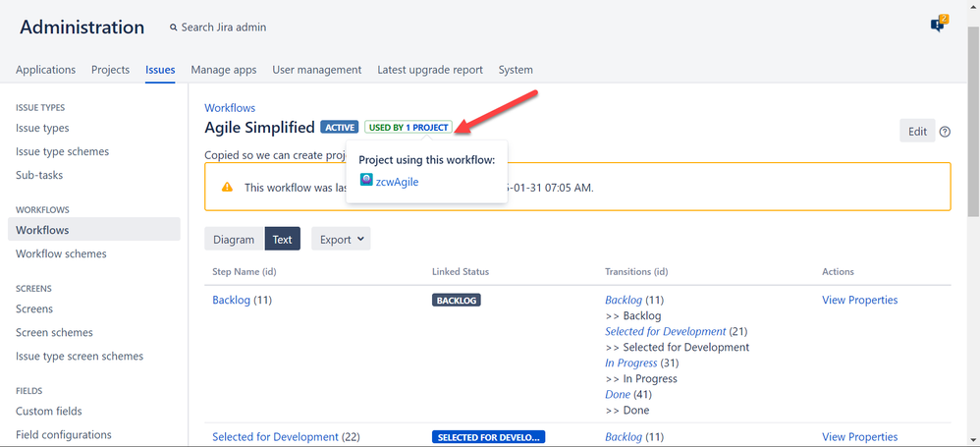Open the Applications tab
980x447 pixels.
45,70
